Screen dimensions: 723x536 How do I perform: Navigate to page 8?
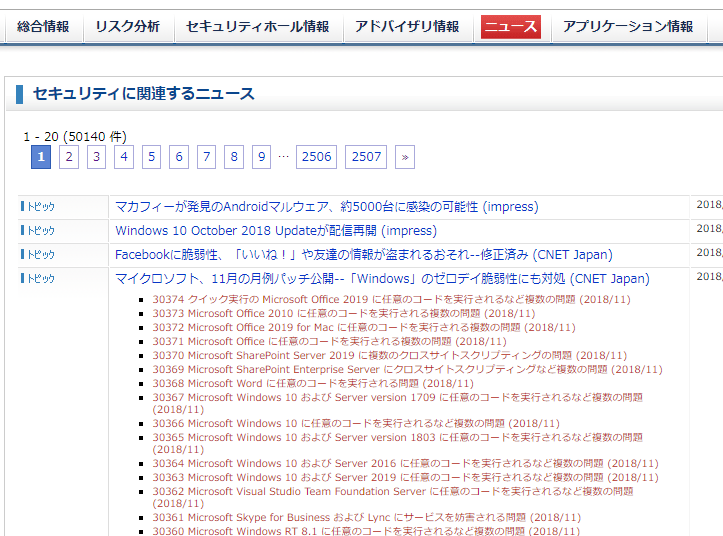pyautogui.click(x=234, y=157)
